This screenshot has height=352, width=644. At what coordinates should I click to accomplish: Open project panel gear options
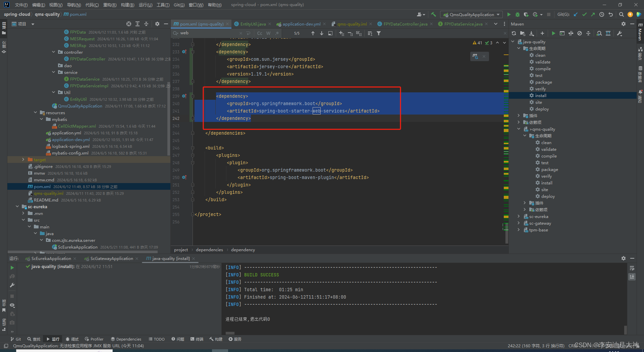[x=157, y=24]
